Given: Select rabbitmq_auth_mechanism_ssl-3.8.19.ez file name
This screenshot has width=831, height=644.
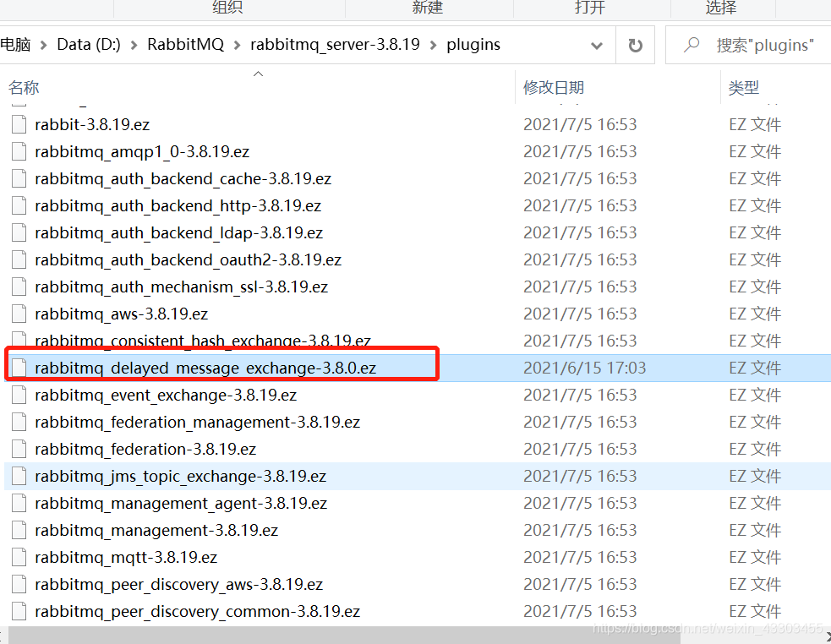Looking at the screenshot, I should [x=181, y=287].
